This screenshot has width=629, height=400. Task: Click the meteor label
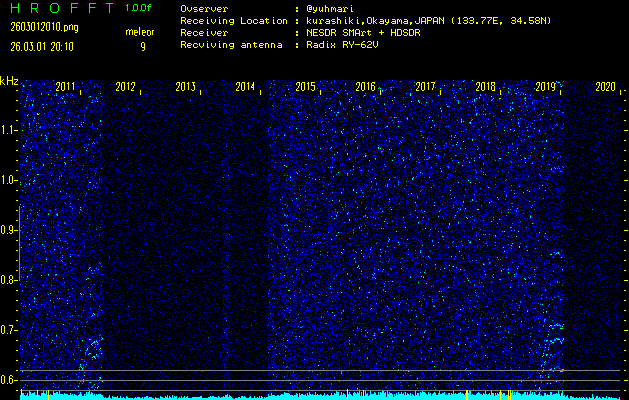[x=140, y=32]
